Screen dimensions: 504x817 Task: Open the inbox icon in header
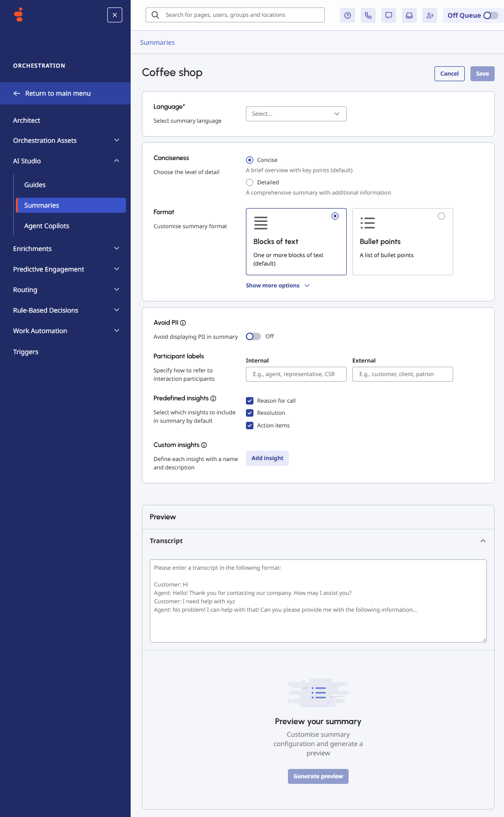pyautogui.click(x=409, y=15)
